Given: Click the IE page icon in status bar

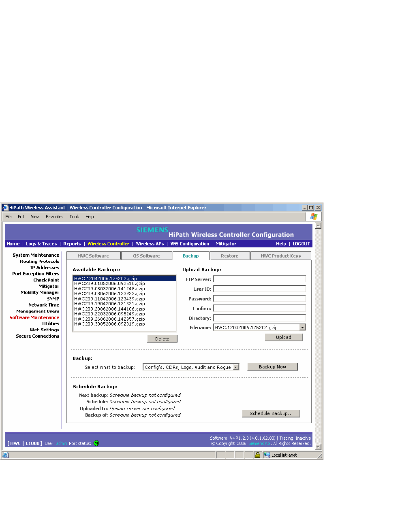Looking at the screenshot, I should pyautogui.click(x=5, y=455).
